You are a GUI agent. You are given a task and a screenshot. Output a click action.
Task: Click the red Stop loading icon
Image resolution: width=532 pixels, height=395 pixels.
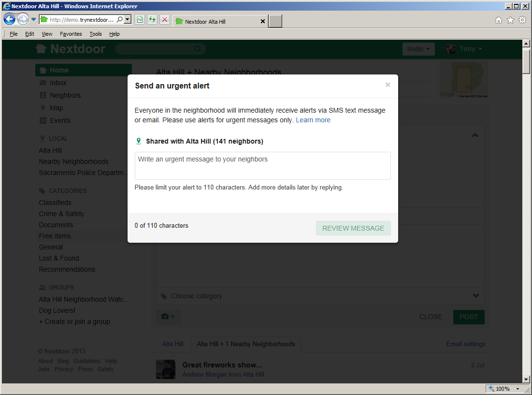165,20
